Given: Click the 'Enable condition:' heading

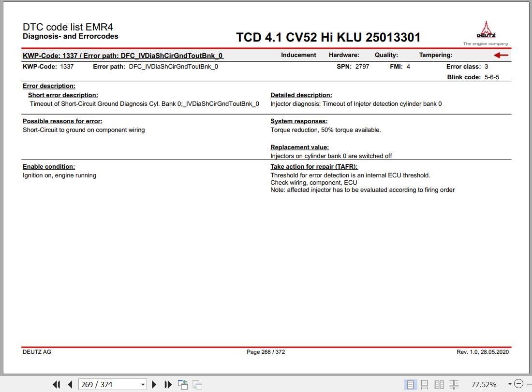Looking at the screenshot, I should point(49,166).
